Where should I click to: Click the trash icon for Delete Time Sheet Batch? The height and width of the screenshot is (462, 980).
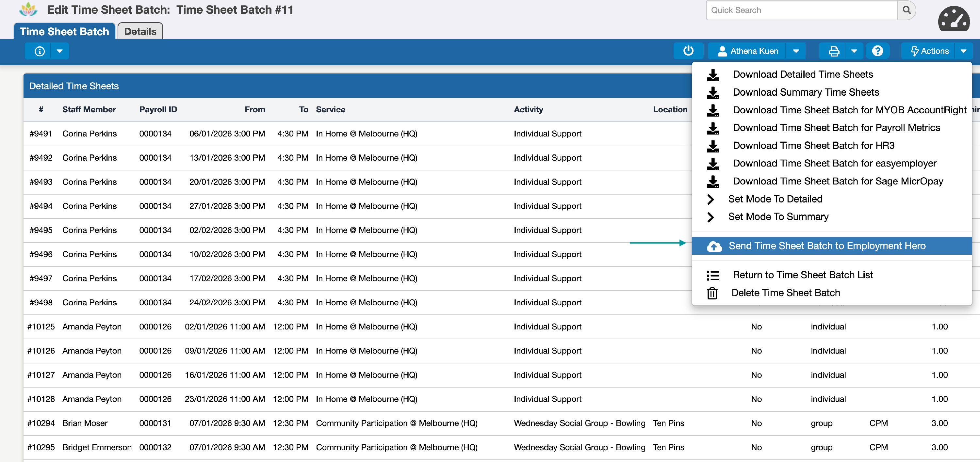pyautogui.click(x=712, y=293)
